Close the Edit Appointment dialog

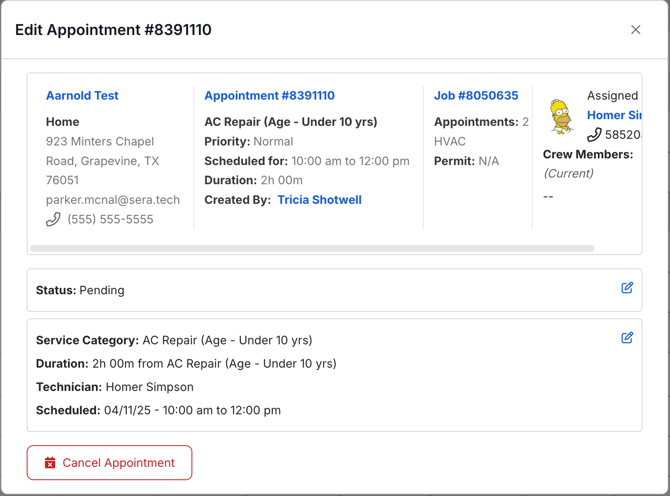(x=635, y=29)
